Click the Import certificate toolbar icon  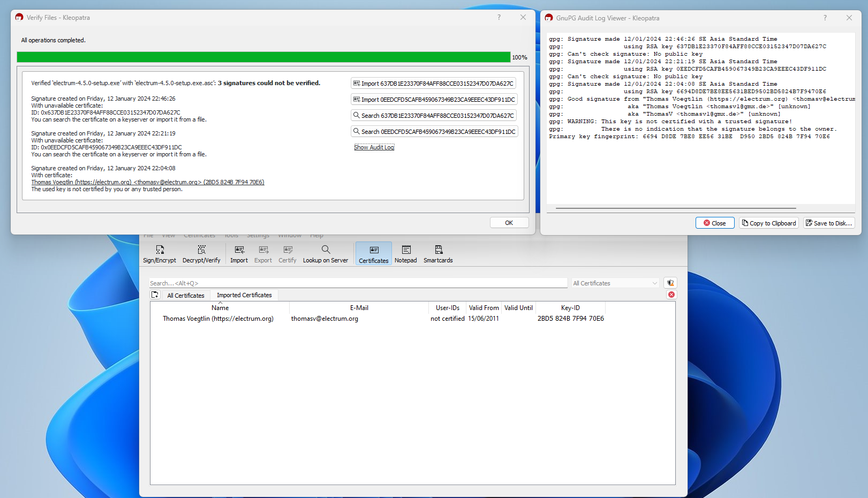(239, 254)
